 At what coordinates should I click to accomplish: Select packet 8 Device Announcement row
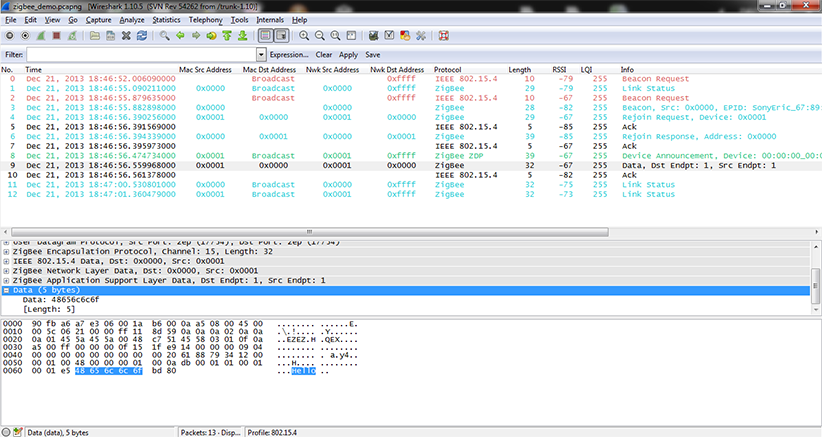click(400, 155)
